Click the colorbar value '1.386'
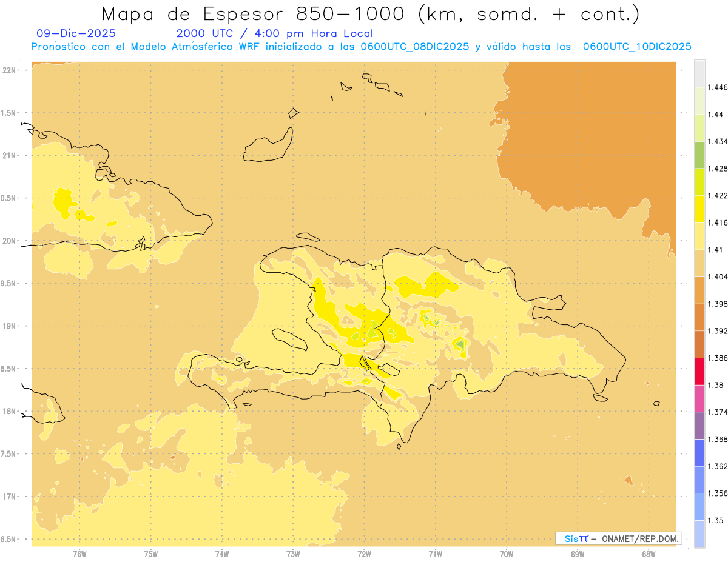 pyautogui.click(x=718, y=358)
